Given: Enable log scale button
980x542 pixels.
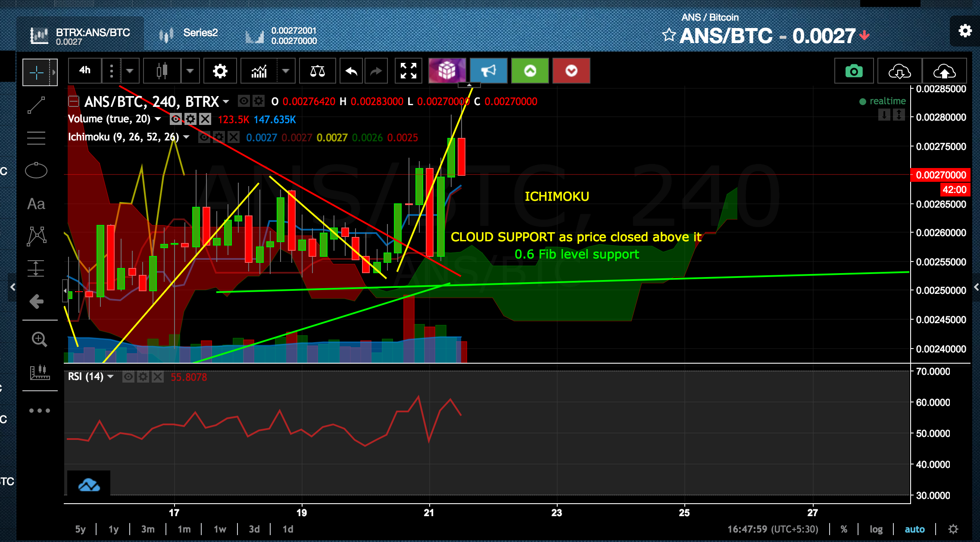Looking at the screenshot, I should [x=876, y=529].
